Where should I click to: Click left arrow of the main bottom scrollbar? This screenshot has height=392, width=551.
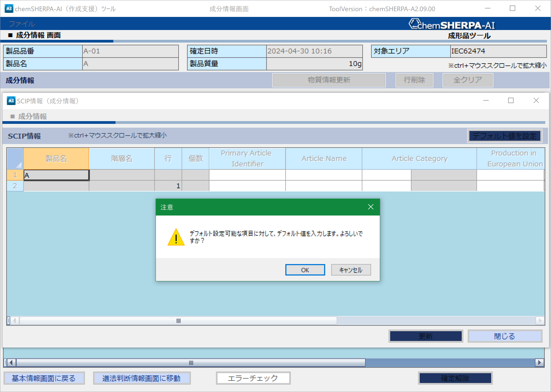click(11, 363)
